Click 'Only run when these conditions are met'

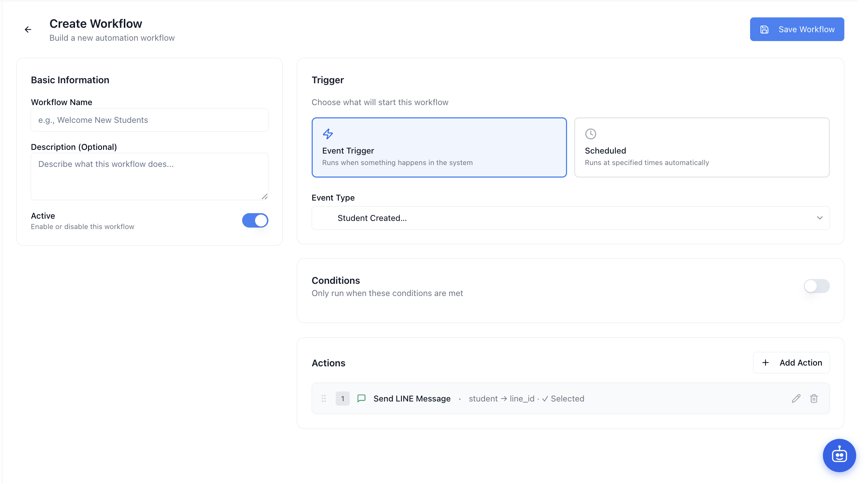(x=387, y=293)
